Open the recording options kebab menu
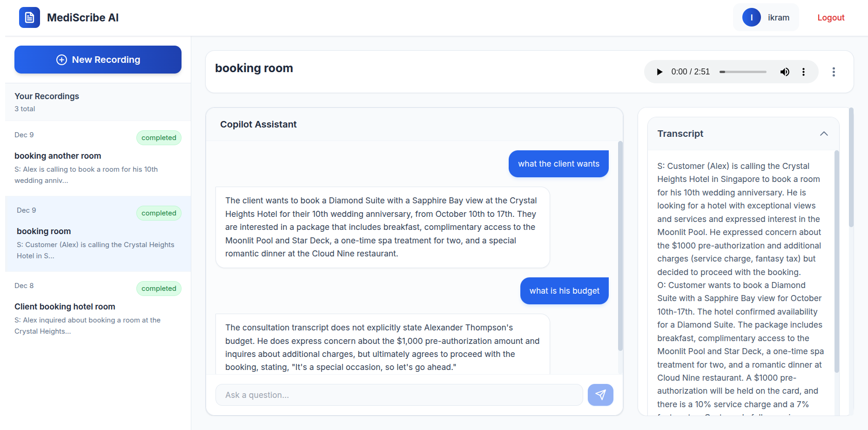868x430 pixels. pyautogui.click(x=834, y=72)
